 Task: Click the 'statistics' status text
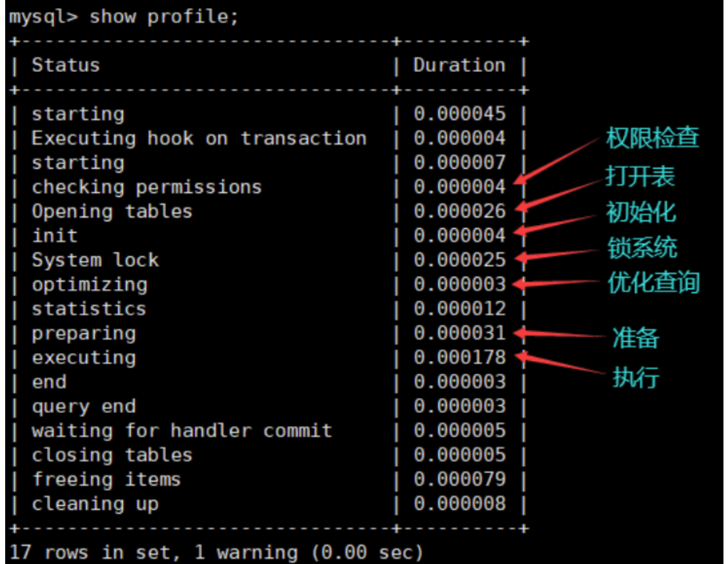(89, 309)
